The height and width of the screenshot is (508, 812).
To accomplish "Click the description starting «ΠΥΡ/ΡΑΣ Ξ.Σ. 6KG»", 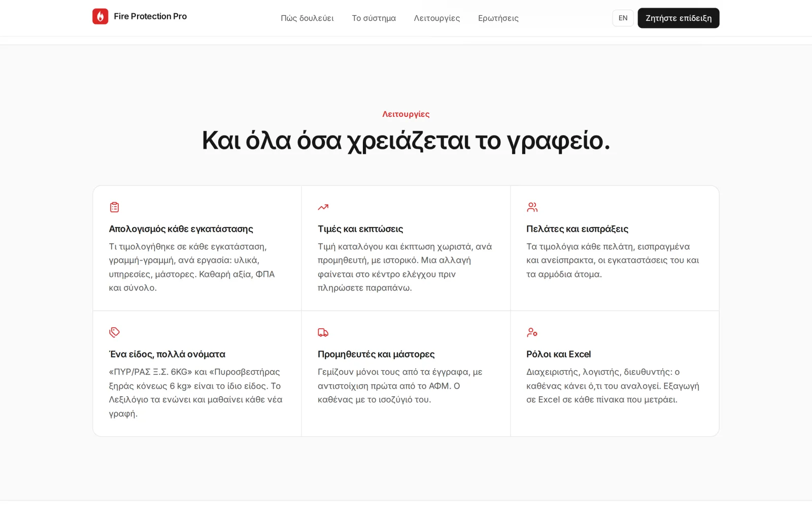I will pyautogui.click(x=196, y=393).
